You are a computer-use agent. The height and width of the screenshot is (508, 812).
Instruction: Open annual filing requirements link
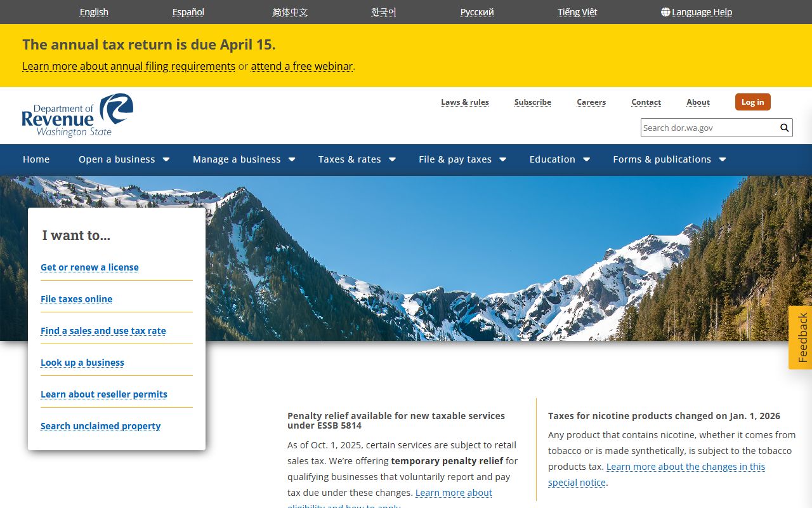(x=129, y=66)
